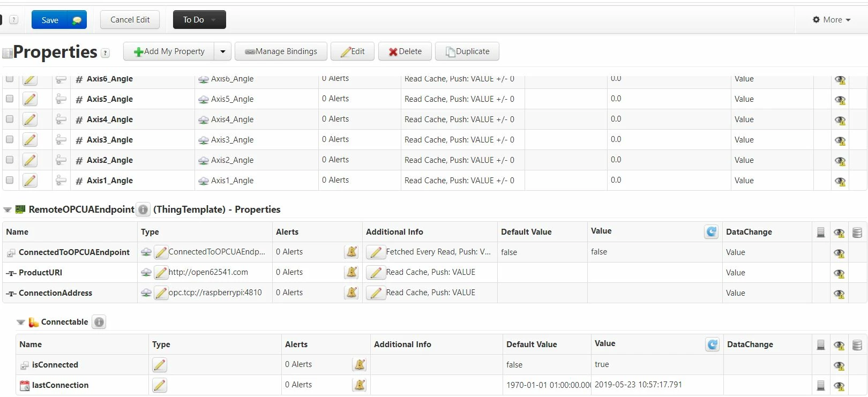
Task: Open alerts bell for isConnected
Action: coord(360,364)
